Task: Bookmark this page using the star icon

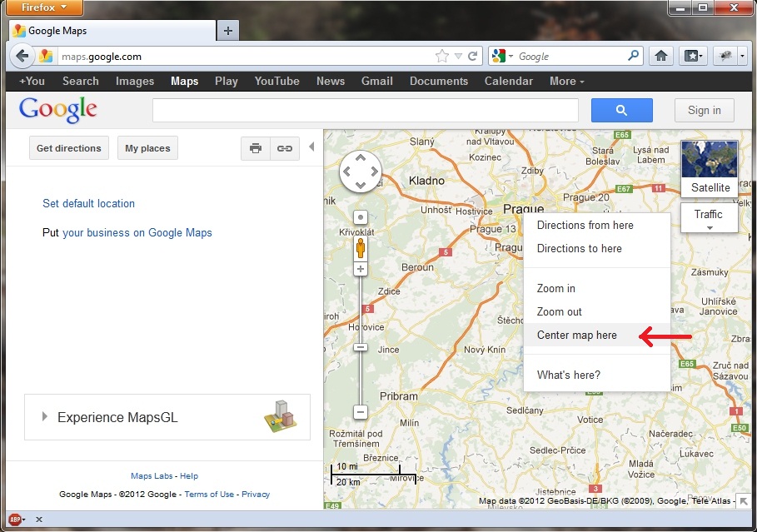Action: click(x=441, y=56)
